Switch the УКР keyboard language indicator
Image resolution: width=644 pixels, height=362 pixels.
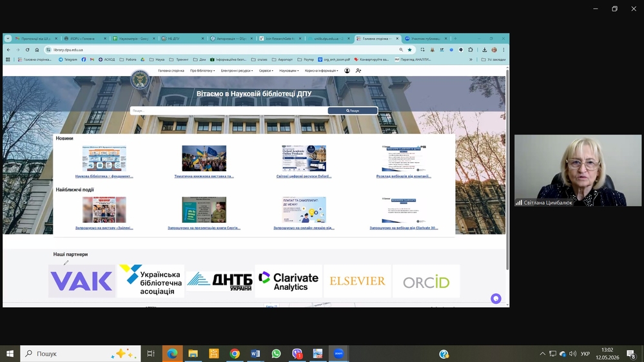585,354
